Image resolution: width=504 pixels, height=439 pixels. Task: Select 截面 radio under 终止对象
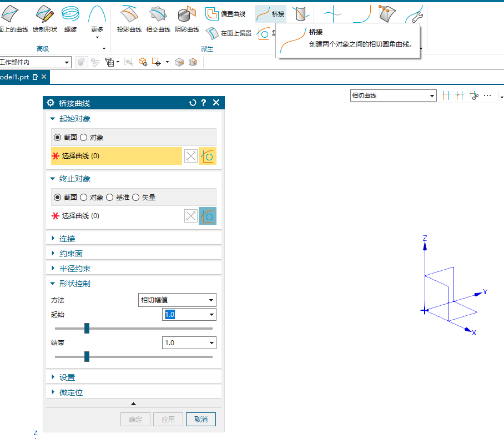pos(58,198)
